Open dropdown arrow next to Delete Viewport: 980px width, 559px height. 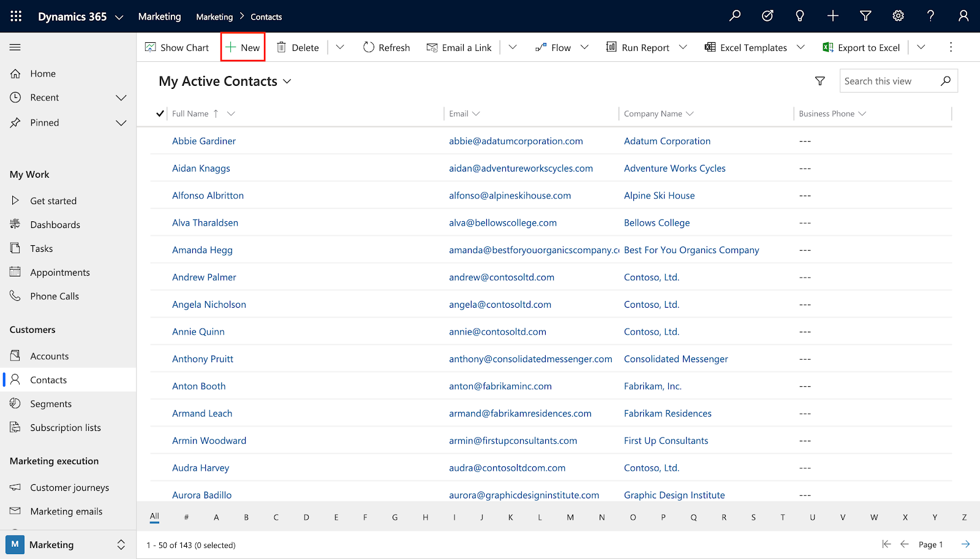click(340, 47)
